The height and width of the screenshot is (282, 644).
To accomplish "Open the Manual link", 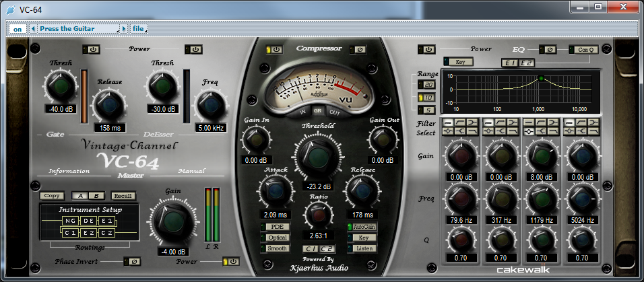I will (x=191, y=171).
